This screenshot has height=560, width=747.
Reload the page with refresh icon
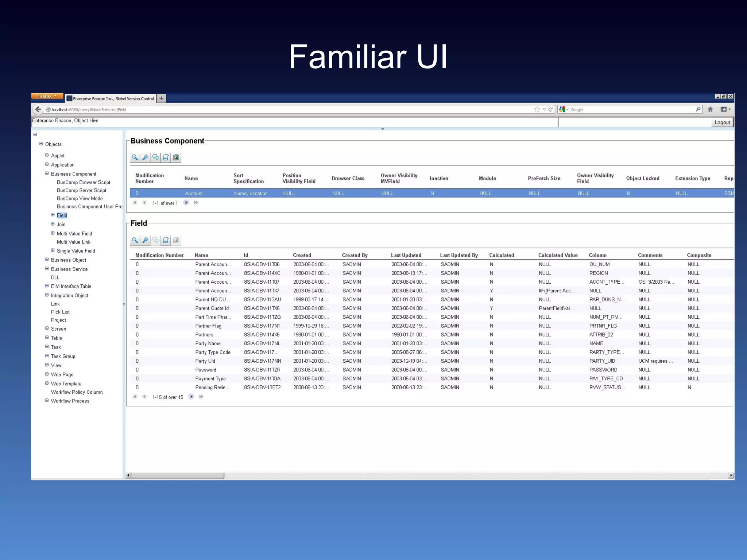click(550, 109)
